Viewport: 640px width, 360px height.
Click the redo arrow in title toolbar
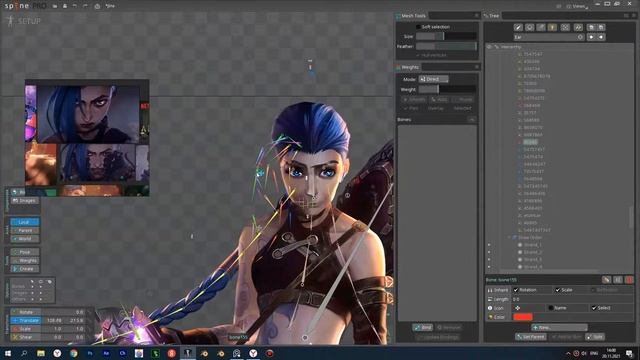[85, 6]
